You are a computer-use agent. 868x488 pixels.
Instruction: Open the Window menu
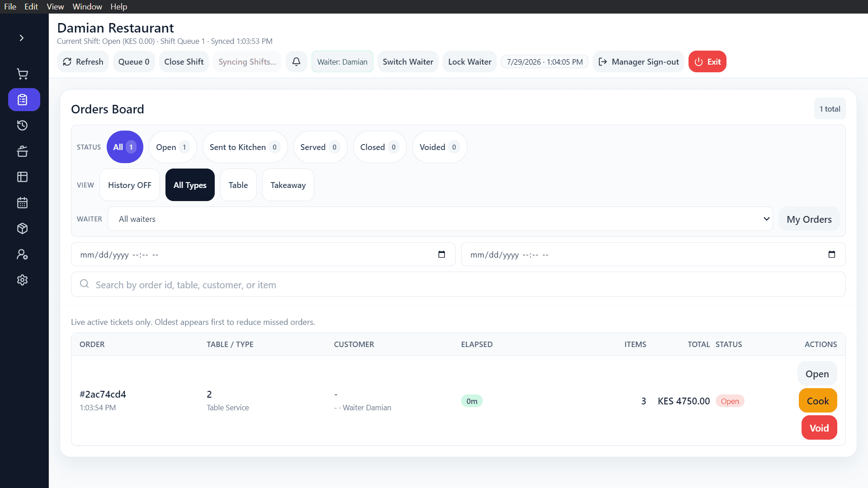pos(87,7)
